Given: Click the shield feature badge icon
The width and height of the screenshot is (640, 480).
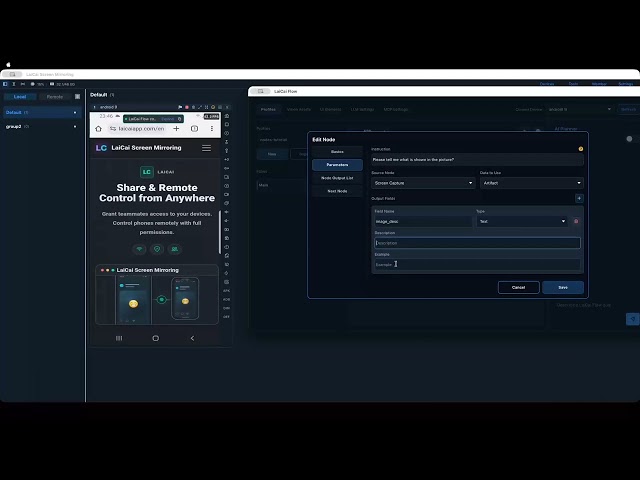Looking at the screenshot, I should click(157, 249).
